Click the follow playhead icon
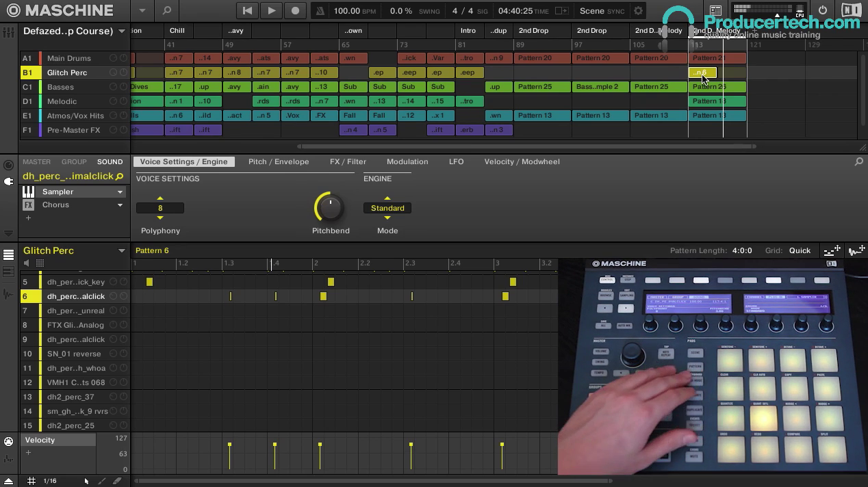Viewport: 868px width, 487px height. [x=561, y=11]
